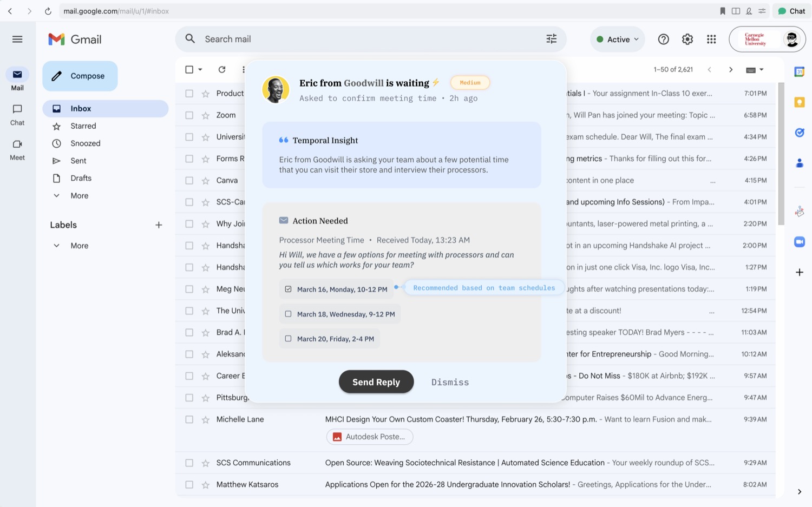Check March 18, Wednesday, 9-12 PM option
Viewport: 812px width, 507px height.
[288, 314]
